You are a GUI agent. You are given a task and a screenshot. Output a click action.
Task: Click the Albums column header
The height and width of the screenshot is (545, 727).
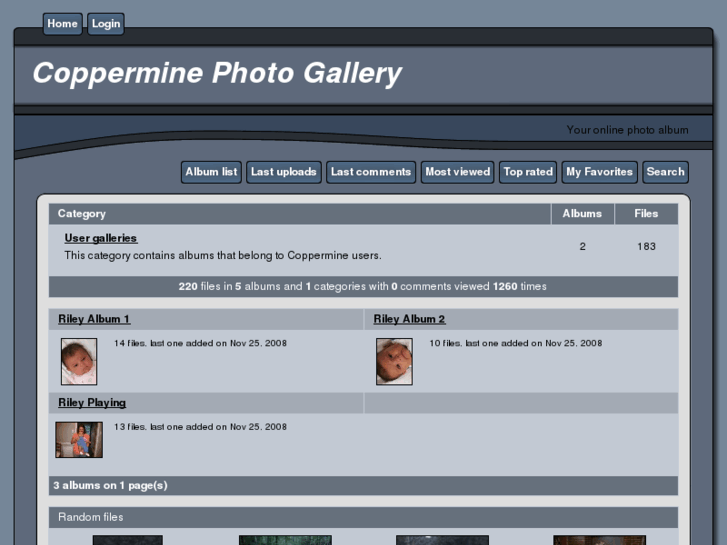582,214
